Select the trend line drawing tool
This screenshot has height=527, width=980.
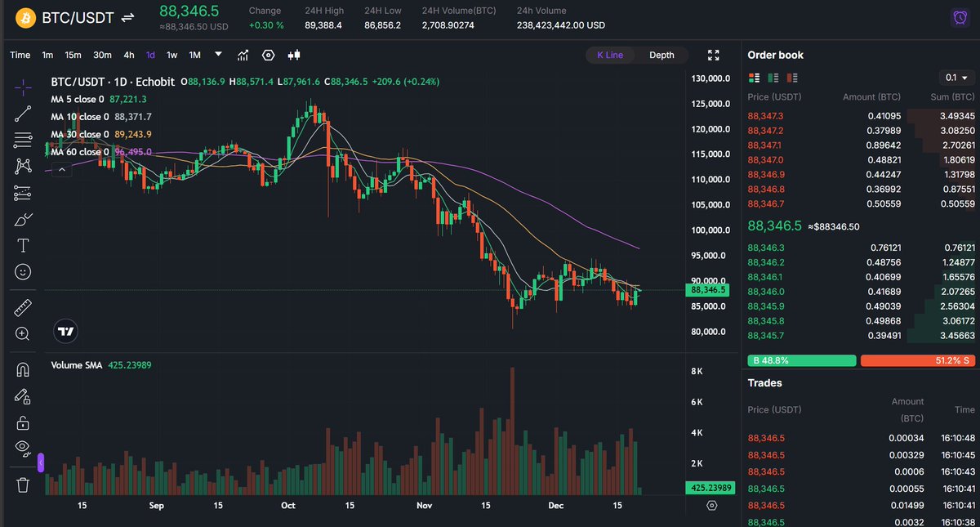[x=23, y=114]
